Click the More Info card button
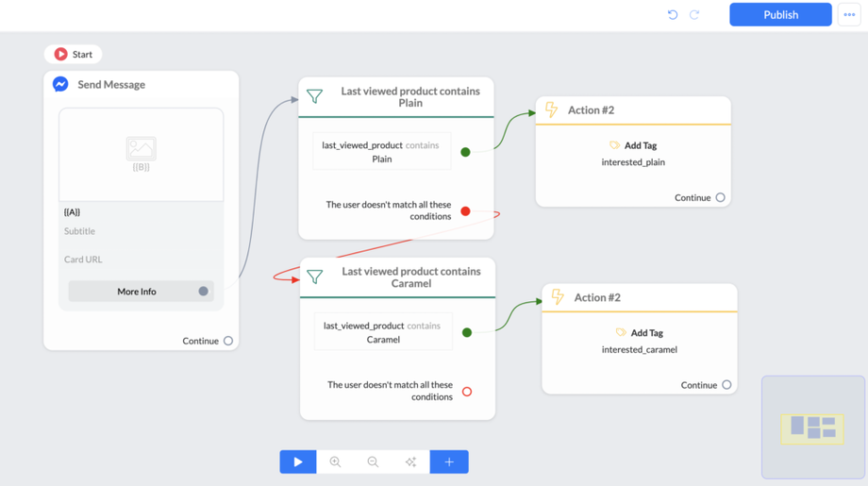 pos(137,292)
